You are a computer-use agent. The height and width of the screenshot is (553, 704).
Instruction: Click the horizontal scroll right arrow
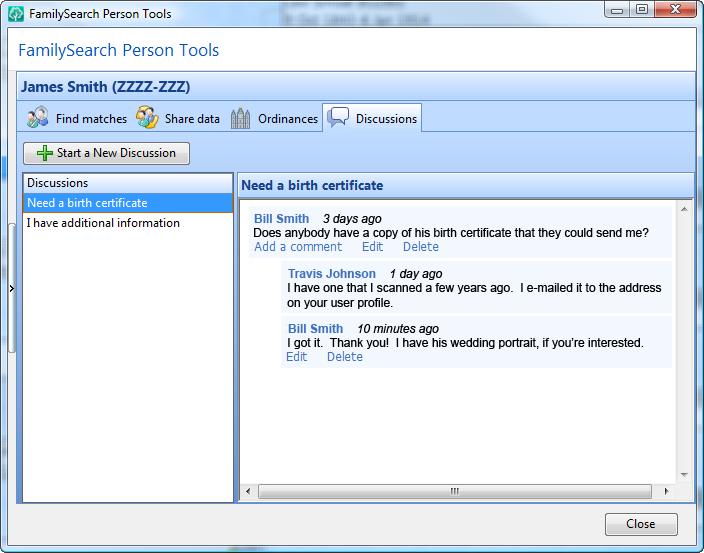pyautogui.click(x=666, y=492)
